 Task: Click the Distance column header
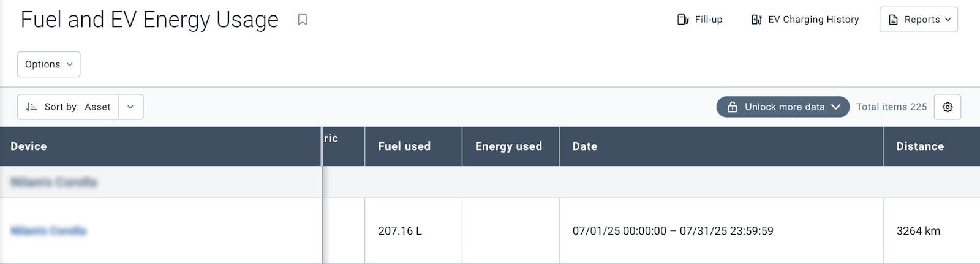click(919, 146)
